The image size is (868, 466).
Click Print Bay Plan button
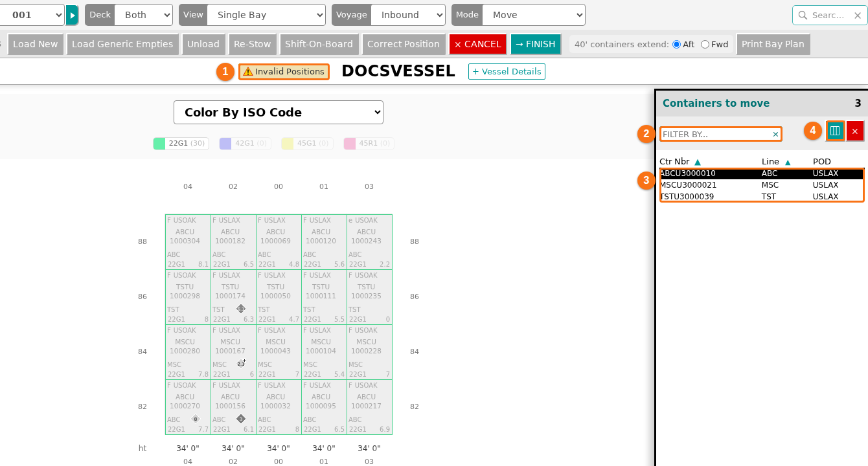click(773, 44)
